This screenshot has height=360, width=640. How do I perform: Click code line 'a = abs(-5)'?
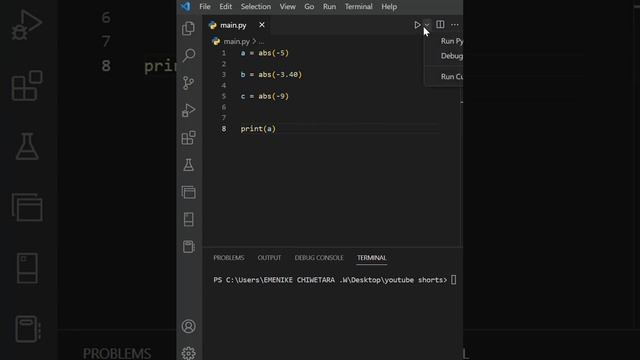(x=264, y=53)
